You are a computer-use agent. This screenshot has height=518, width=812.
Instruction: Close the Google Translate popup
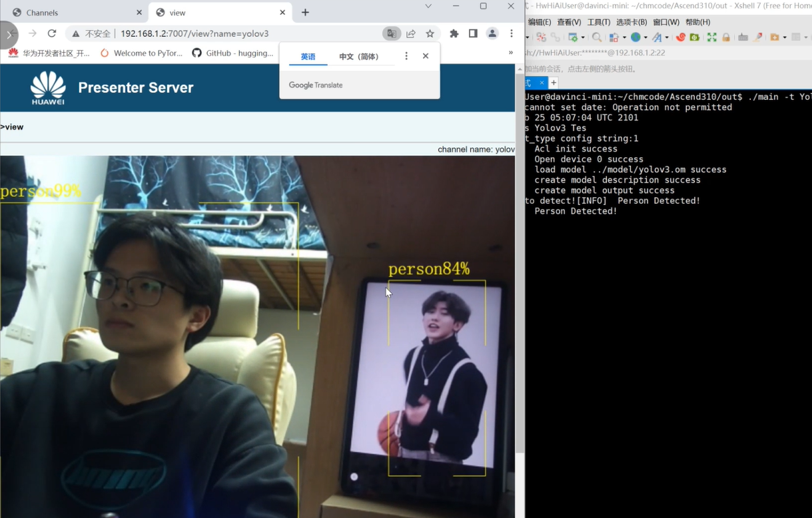tap(426, 56)
